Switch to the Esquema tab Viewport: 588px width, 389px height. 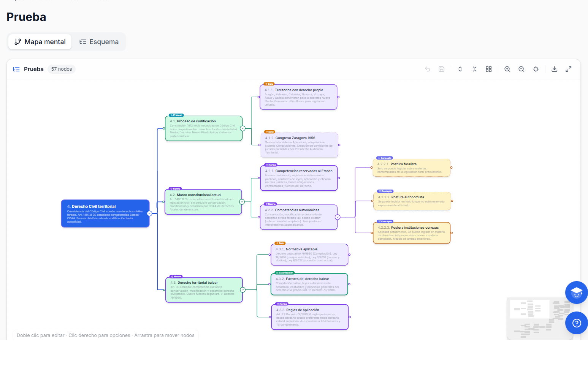(99, 42)
